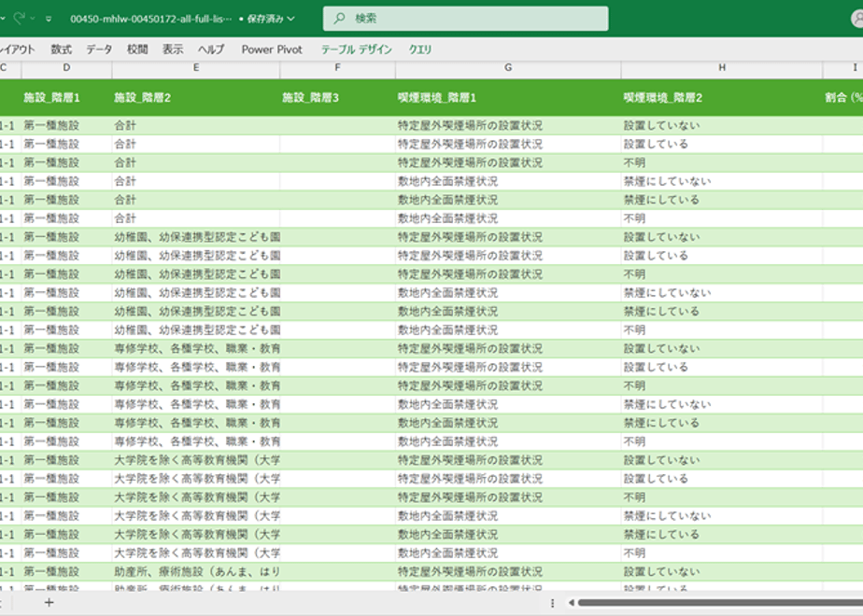Image resolution: width=863 pixels, height=616 pixels.
Task: Click the 喫煙環境_階層2 header cell
Action: (722, 98)
